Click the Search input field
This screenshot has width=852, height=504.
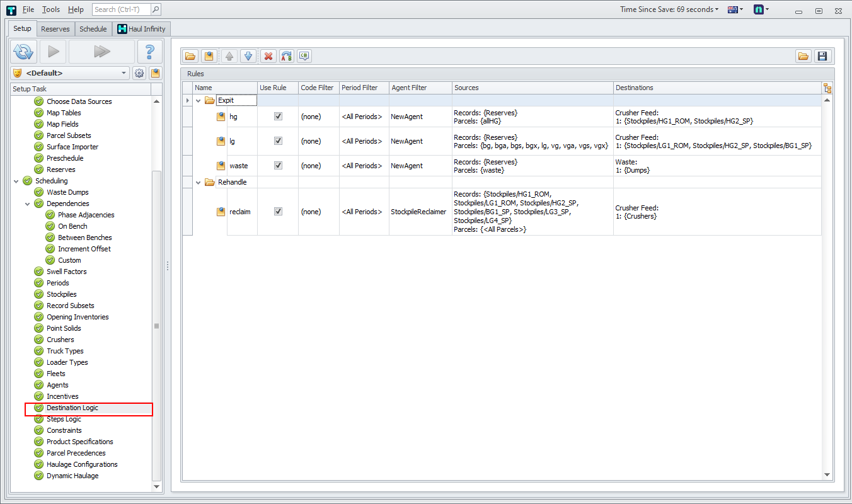(x=121, y=9)
